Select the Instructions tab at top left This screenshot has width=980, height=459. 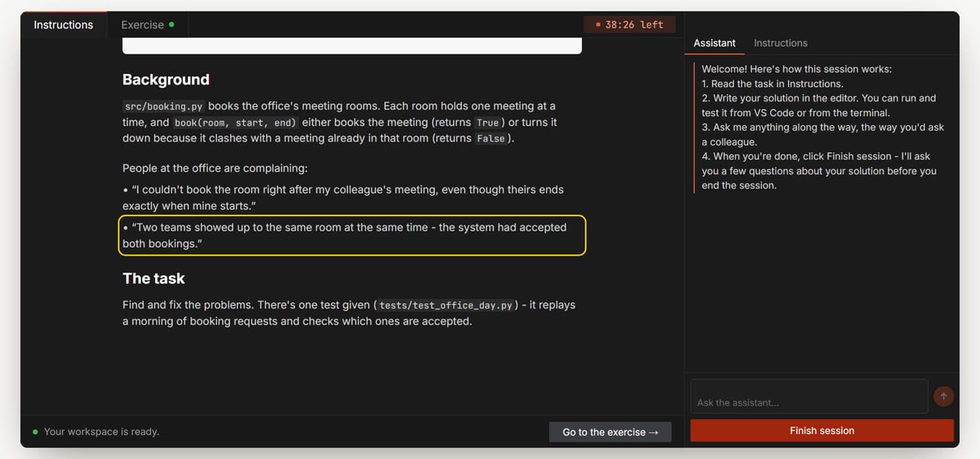pyautogui.click(x=63, y=24)
